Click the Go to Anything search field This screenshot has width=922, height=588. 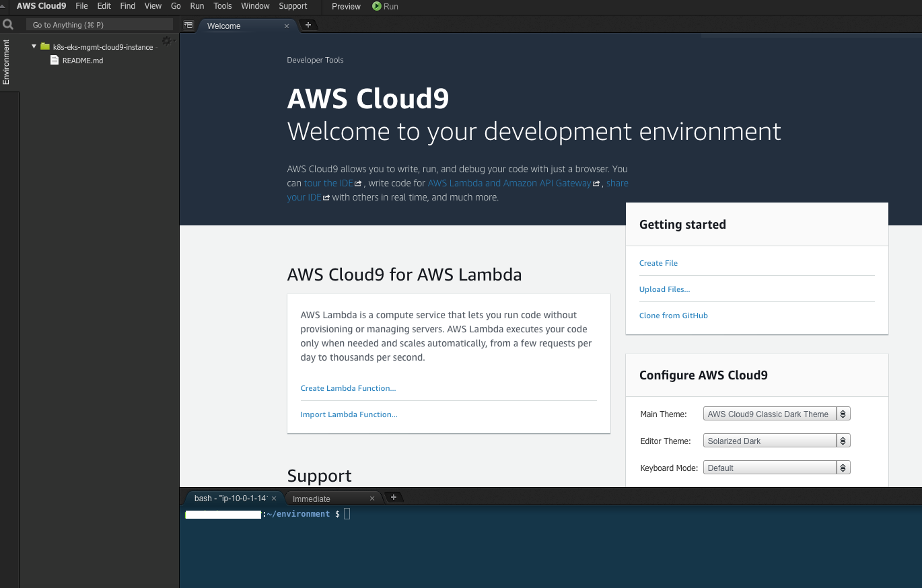click(100, 25)
